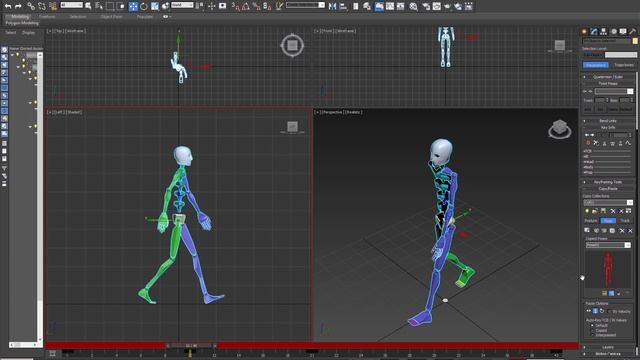Switch to the Modeling ribbon tab
The width and height of the screenshot is (640, 360).
[19, 17]
